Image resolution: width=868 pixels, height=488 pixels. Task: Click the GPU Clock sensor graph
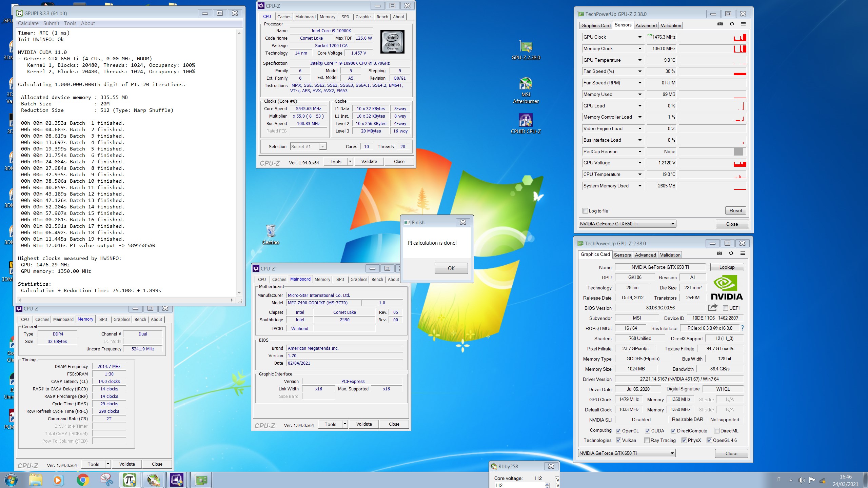(x=713, y=37)
